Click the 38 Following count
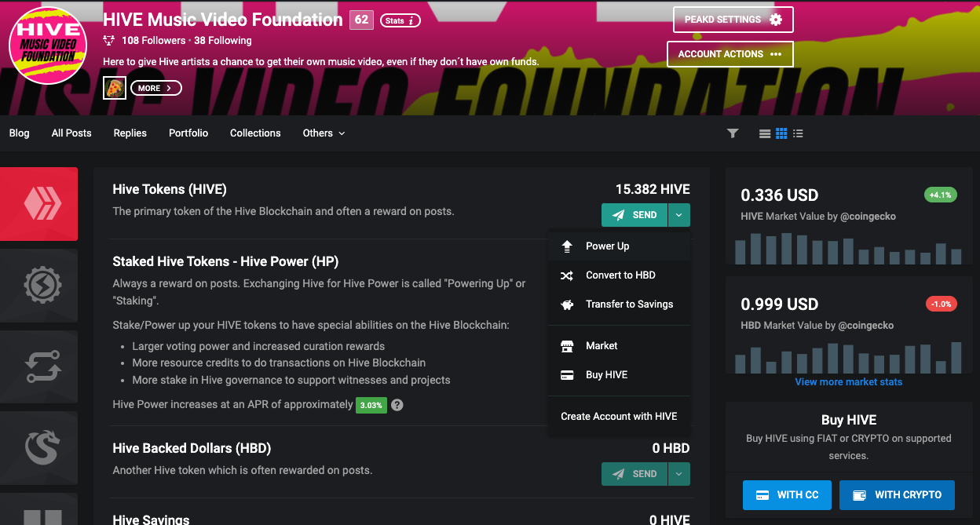Viewport: 980px width, 525px height. (x=223, y=41)
